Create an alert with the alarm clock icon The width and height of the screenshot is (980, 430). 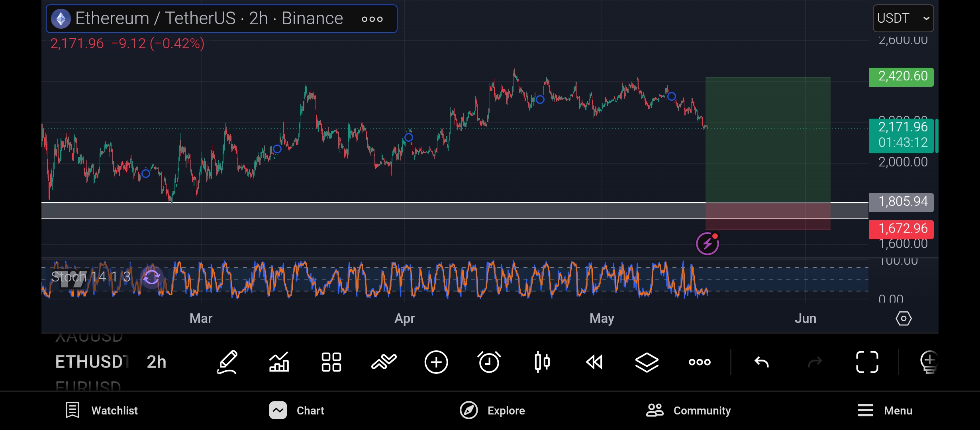(x=489, y=362)
